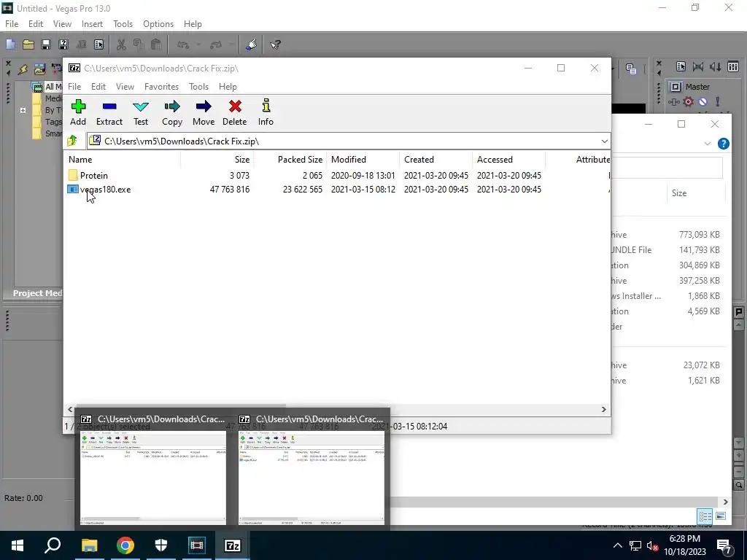Click Vegas Pro What's This help icon
Screen dimensions: 747x560
[x=275, y=44]
